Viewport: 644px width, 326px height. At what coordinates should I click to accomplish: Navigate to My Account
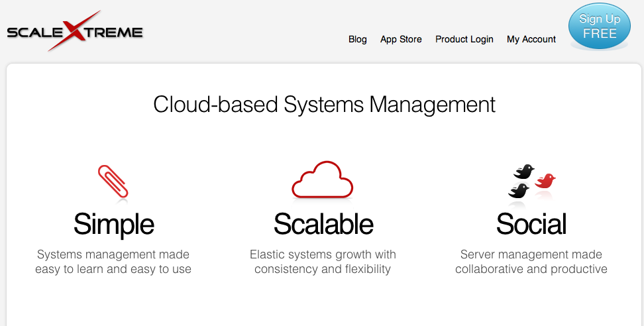[531, 39]
